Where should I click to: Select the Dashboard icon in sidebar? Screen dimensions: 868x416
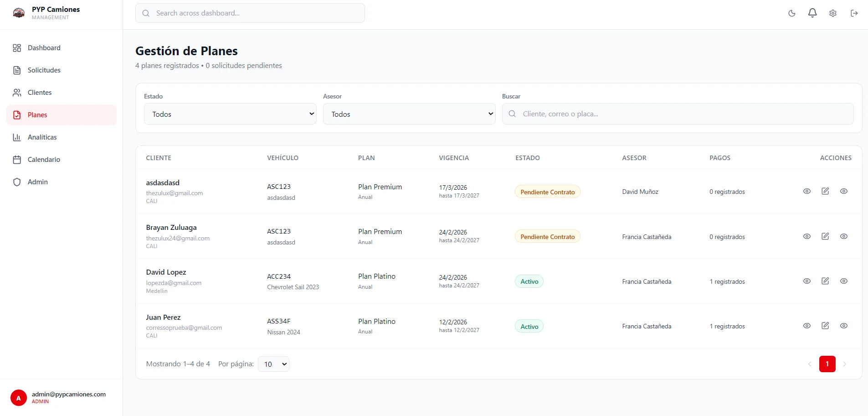pyautogui.click(x=17, y=47)
